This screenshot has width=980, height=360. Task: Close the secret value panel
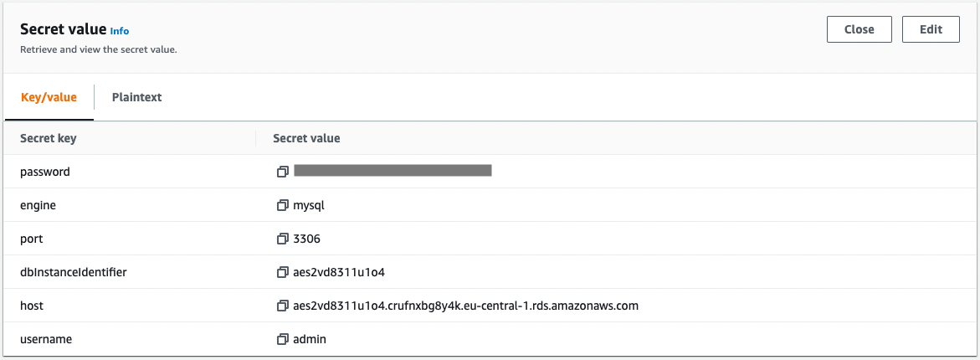tap(859, 29)
